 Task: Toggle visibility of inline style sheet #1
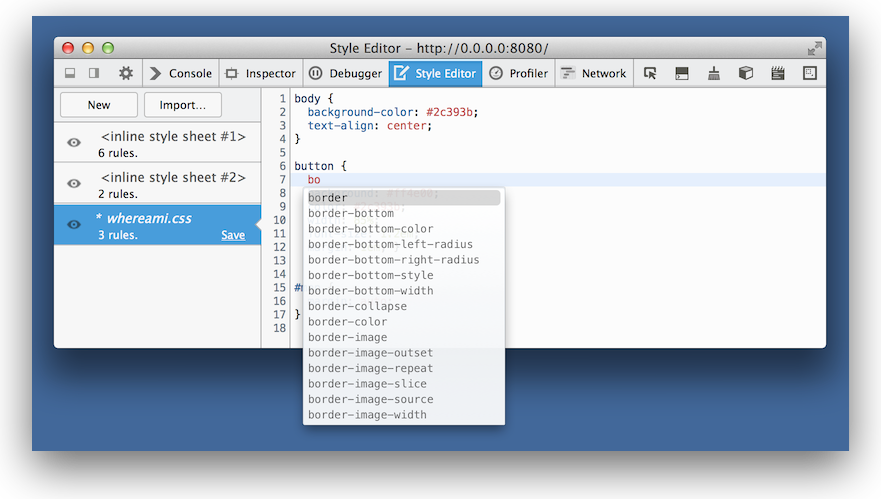tap(74, 143)
